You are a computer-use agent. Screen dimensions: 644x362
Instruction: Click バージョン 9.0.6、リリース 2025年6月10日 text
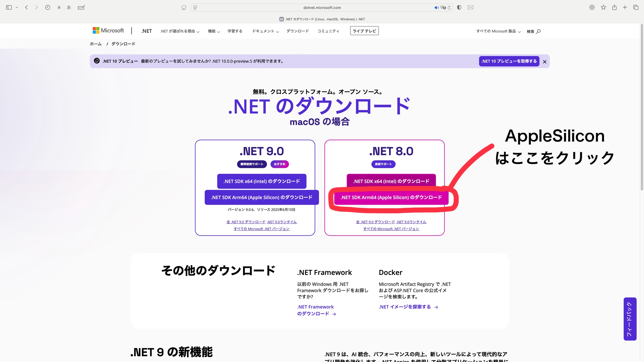coord(261,210)
